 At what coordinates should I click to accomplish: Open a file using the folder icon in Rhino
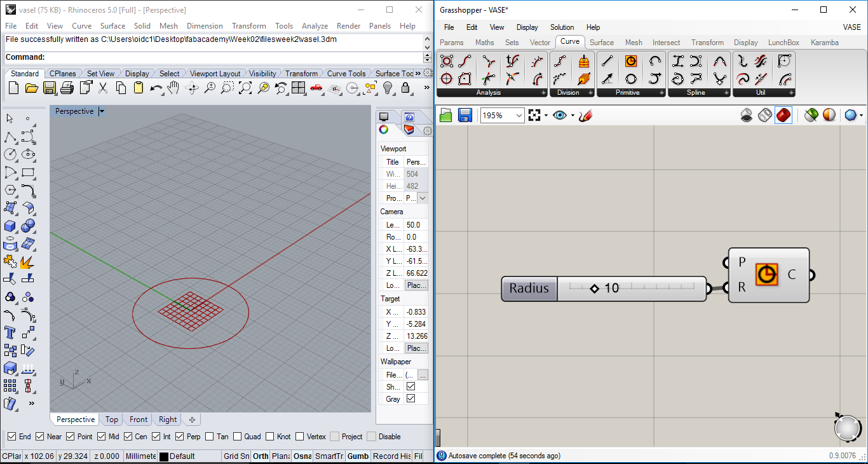click(32, 88)
